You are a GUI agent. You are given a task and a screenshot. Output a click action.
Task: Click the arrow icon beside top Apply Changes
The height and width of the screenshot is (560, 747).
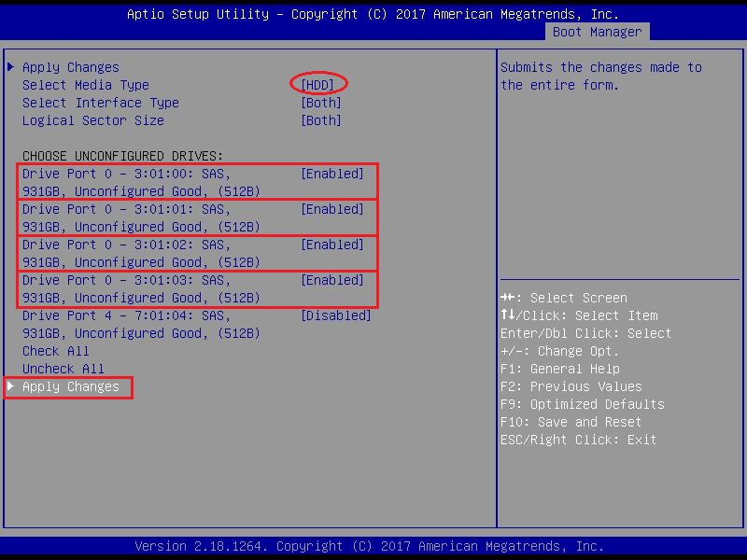pos(11,67)
